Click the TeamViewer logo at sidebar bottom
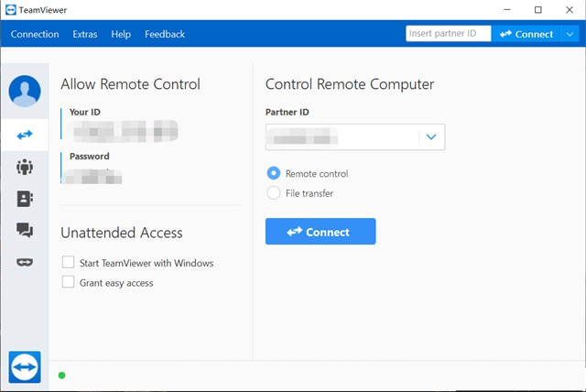586x392 pixels. [x=25, y=367]
